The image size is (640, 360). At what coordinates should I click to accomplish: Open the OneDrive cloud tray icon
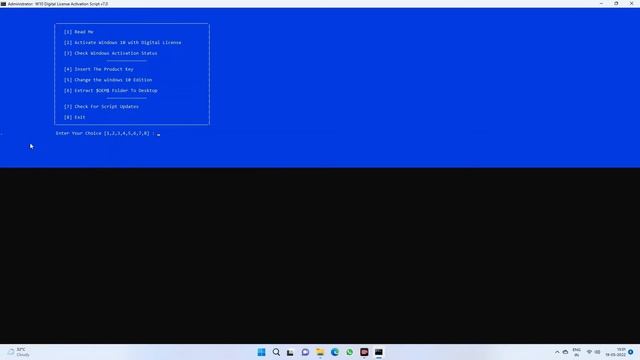pyautogui.click(x=565, y=352)
